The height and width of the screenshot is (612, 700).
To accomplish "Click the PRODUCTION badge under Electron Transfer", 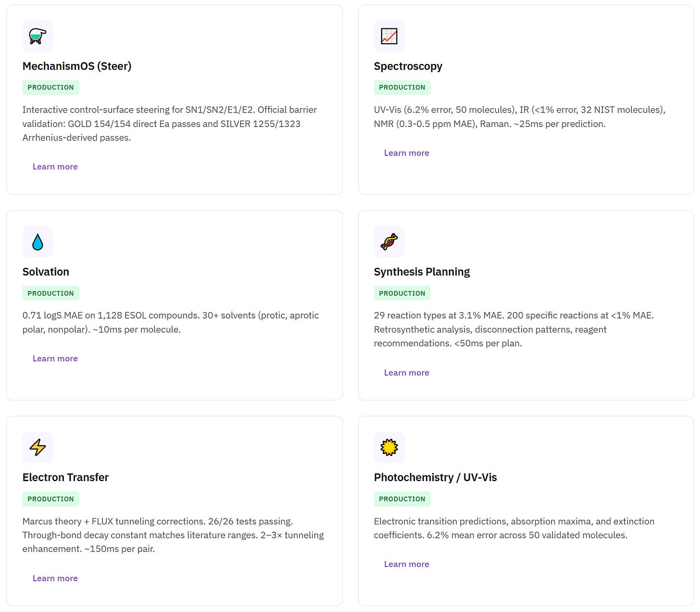I will tap(50, 499).
